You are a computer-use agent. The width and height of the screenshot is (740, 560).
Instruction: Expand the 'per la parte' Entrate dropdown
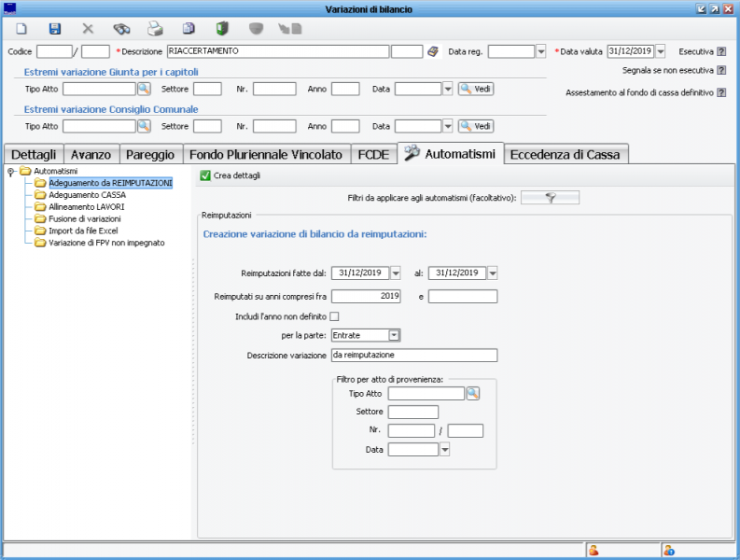pos(394,335)
